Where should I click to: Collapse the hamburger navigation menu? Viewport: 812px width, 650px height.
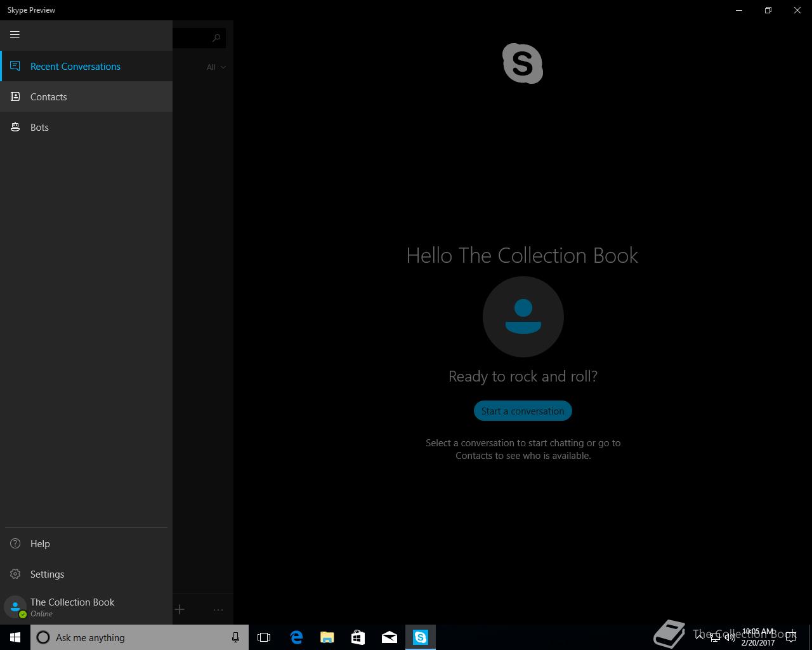pyautogui.click(x=15, y=35)
